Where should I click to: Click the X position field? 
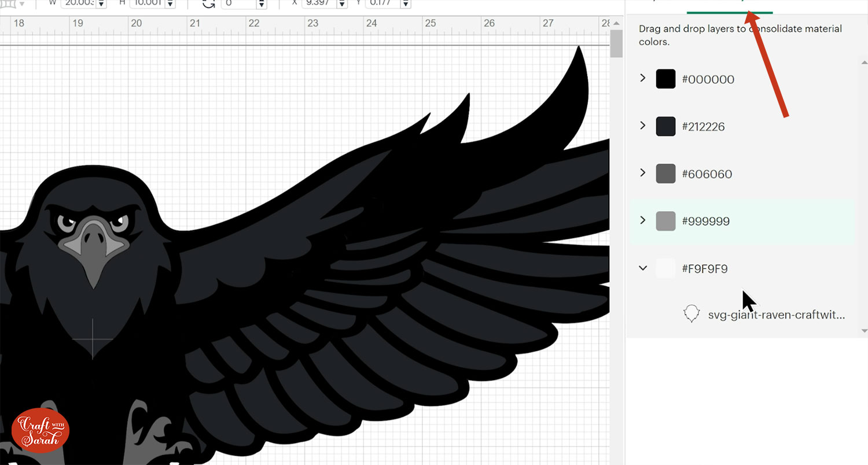click(x=319, y=3)
